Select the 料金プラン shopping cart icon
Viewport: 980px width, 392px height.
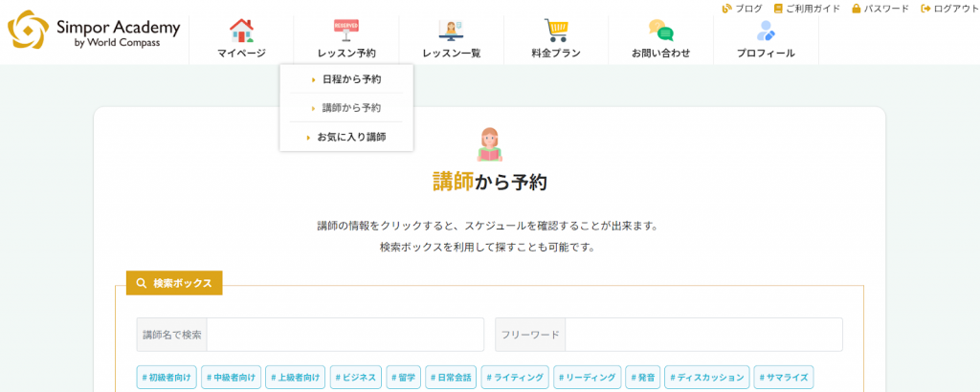point(556,31)
